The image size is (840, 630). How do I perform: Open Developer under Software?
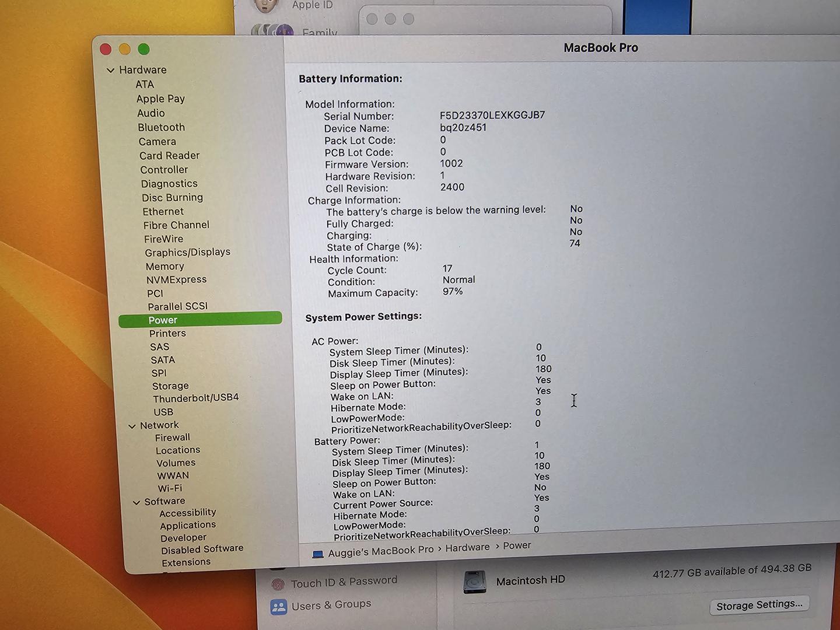click(183, 538)
